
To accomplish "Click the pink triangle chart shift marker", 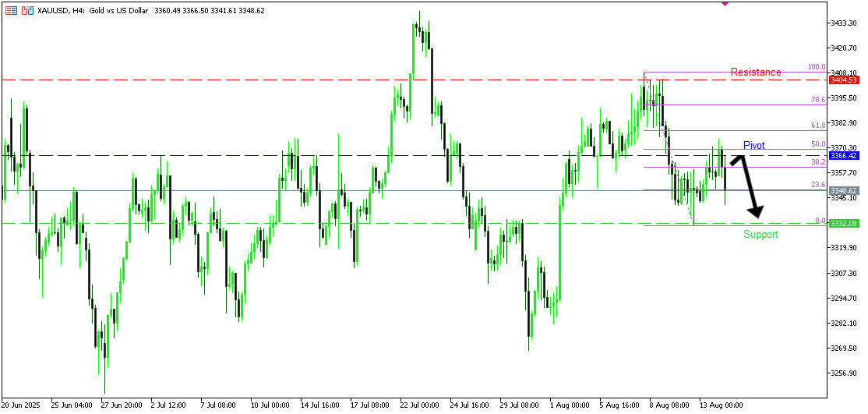I will pos(725,3).
